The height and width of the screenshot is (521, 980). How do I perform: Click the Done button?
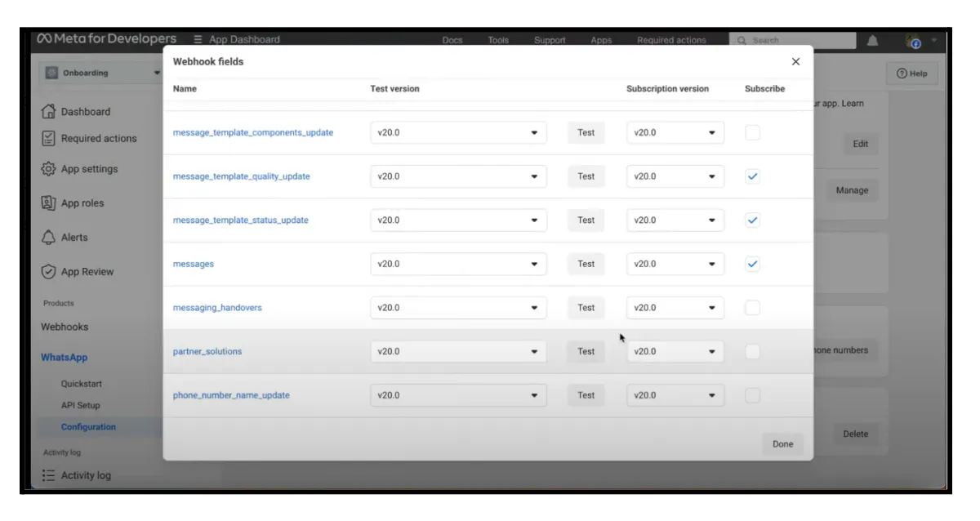click(782, 444)
